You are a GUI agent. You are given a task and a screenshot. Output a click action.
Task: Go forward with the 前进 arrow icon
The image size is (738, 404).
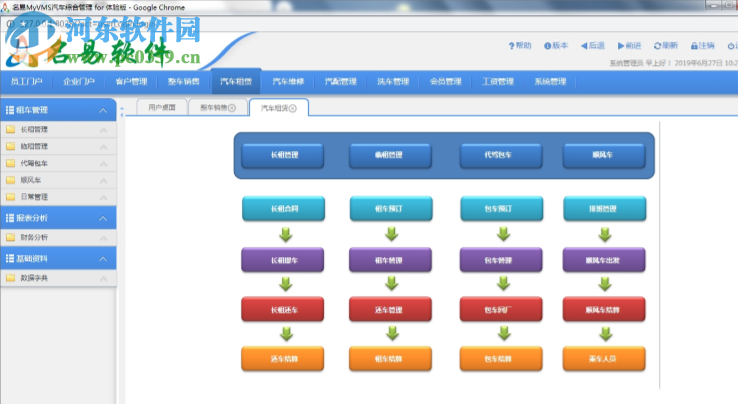621,46
